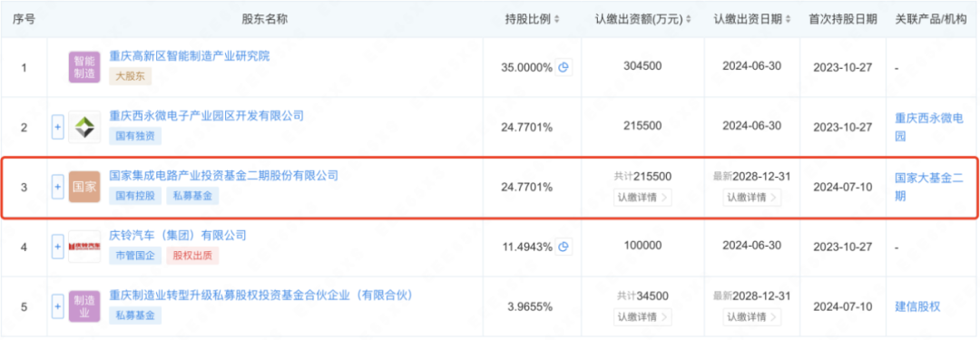Click 私募基金 tag next to 国有控股
This screenshot has width=980, height=340.
pyautogui.click(x=192, y=196)
